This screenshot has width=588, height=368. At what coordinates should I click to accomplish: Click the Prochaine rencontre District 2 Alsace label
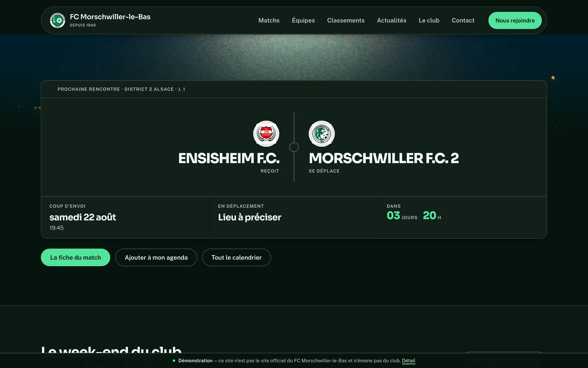point(121,89)
